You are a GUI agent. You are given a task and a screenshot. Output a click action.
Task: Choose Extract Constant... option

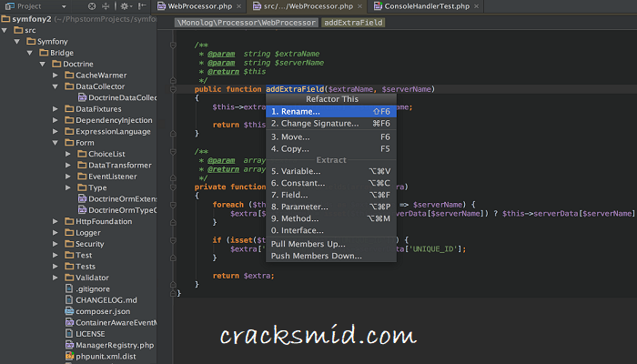click(x=331, y=183)
